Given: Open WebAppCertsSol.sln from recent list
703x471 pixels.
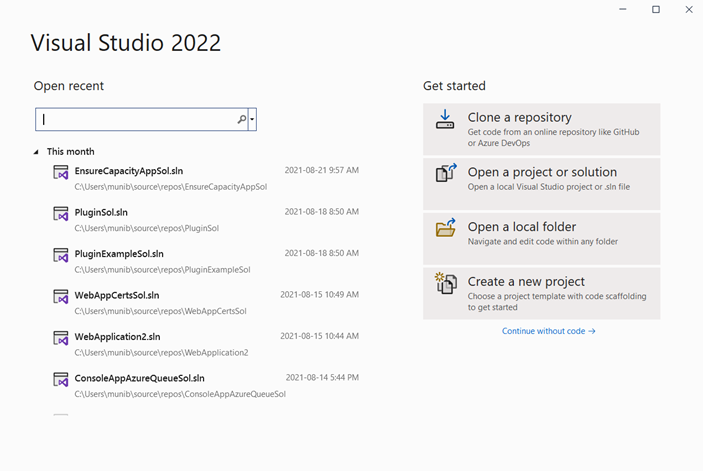Looking at the screenshot, I should (117, 295).
